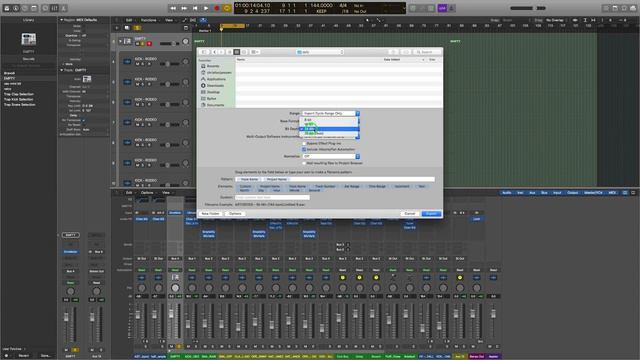Image resolution: width=640 pixels, height=360 pixels.
Task: Open the mixer Options menu
Action: click(147, 193)
